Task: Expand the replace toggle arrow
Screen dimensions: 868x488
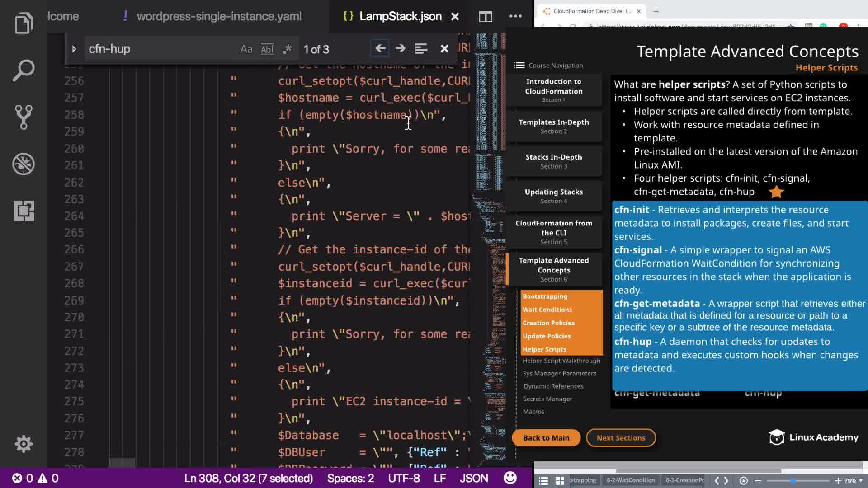Action: 74,49
